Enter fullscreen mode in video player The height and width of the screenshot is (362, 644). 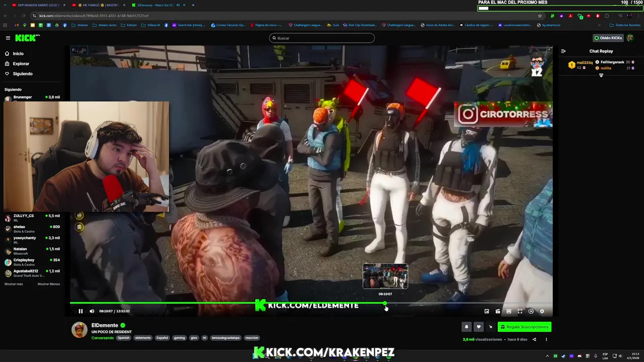pos(520,311)
